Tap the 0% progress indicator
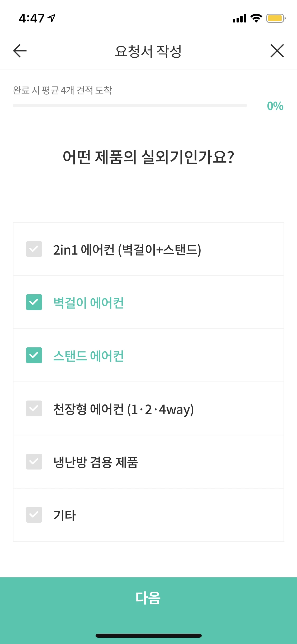The height and width of the screenshot is (644, 297). (x=275, y=106)
